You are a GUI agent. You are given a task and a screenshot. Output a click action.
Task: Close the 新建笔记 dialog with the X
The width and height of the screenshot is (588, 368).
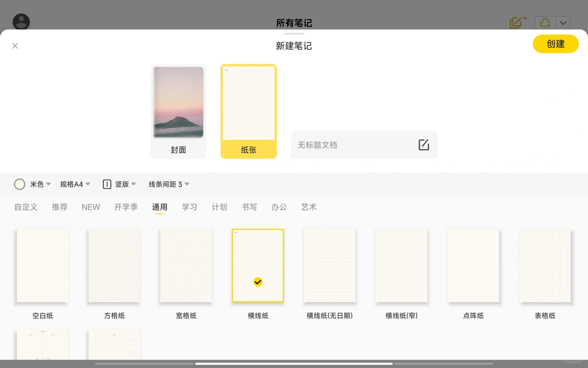coord(15,45)
